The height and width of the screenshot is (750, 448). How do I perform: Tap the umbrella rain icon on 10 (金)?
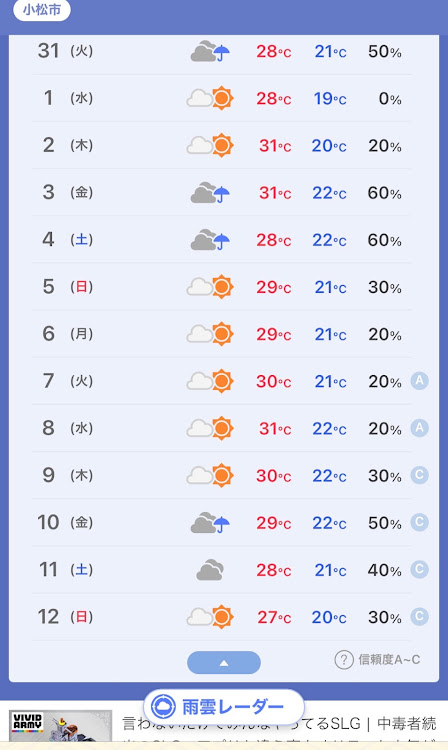[210, 523]
